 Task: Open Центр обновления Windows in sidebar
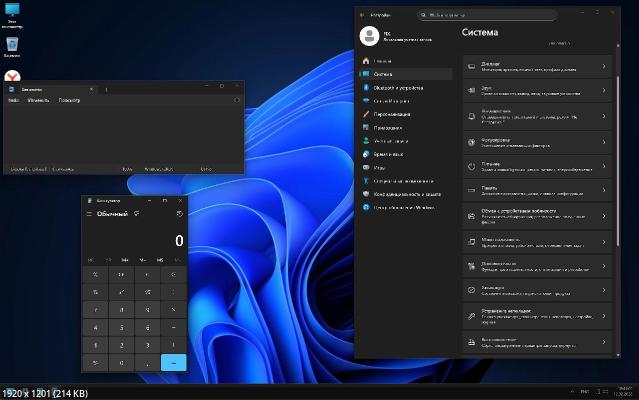click(404, 207)
